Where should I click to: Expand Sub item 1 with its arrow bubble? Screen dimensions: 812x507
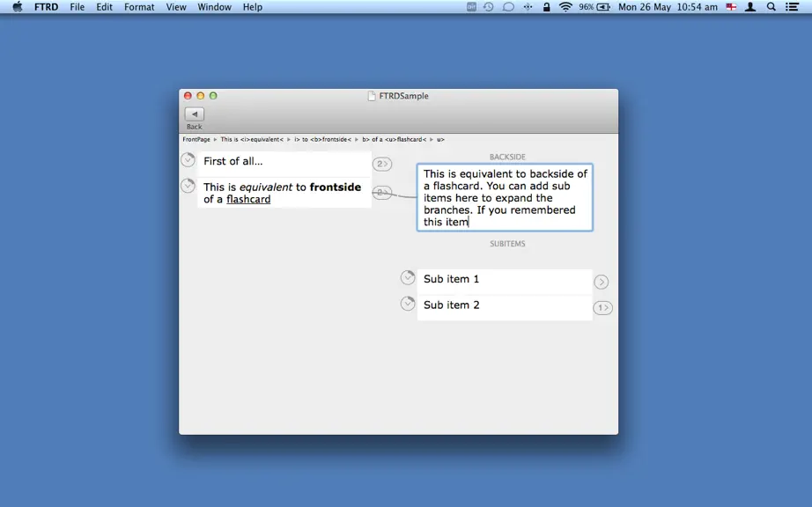pyautogui.click(x=602, y=282)
